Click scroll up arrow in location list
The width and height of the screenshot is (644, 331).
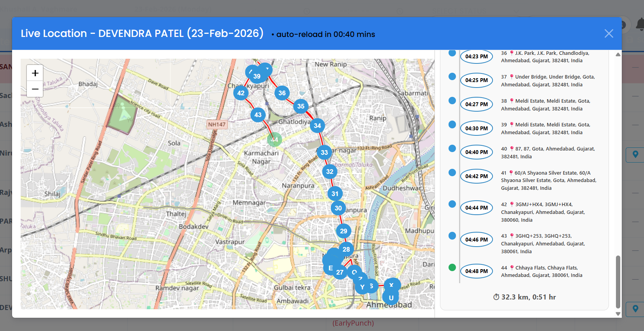(x=618, y=55)
